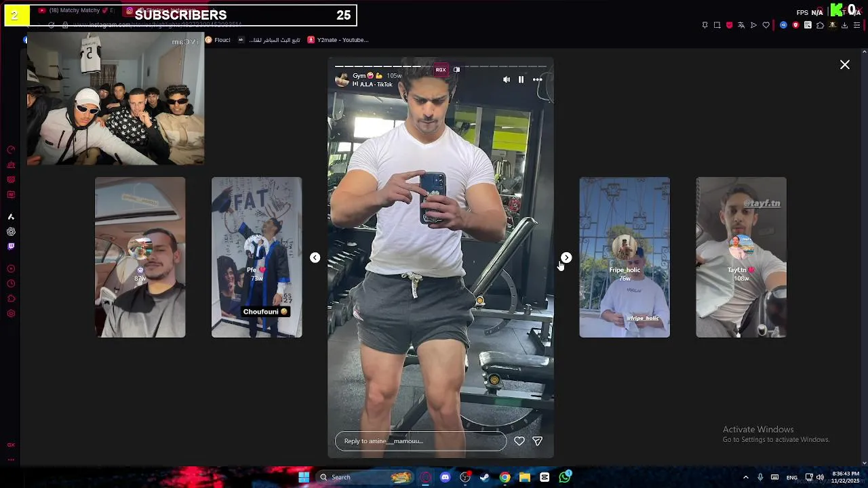
Task: Open the browser pinboard pin icon
Action: (x=705, y=25)
